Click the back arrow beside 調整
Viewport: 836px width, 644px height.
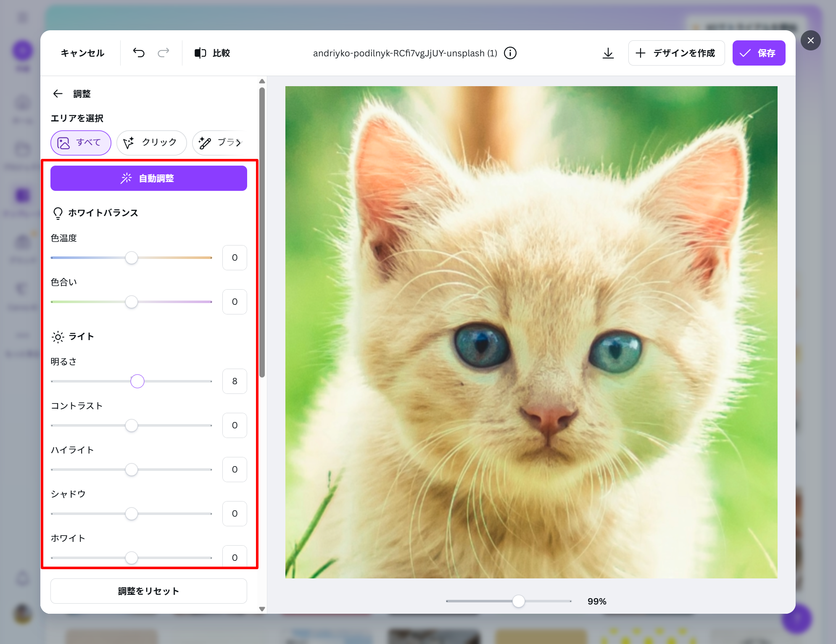click(58, 94)
